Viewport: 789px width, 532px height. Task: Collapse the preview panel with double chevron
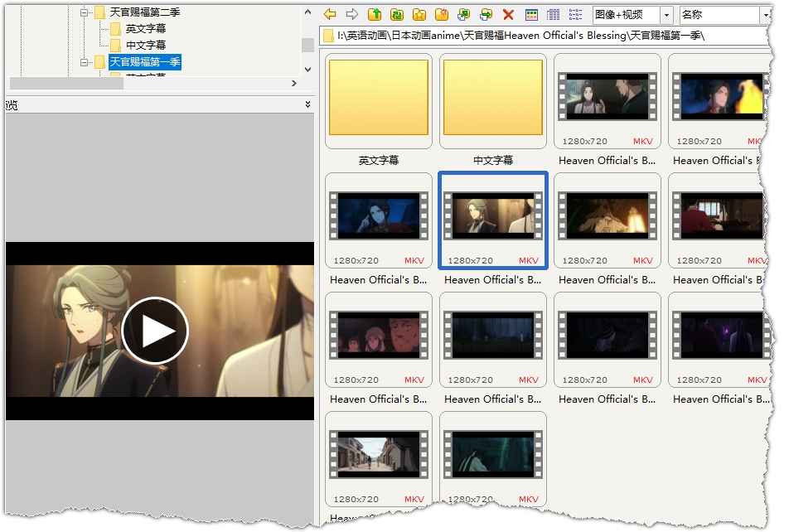pos(307,104)
